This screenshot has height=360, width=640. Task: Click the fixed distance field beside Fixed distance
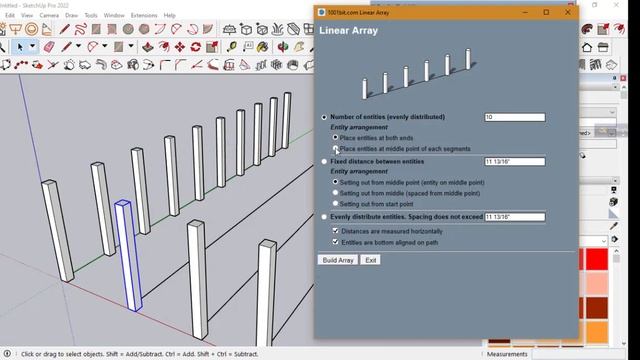point(515,162)
